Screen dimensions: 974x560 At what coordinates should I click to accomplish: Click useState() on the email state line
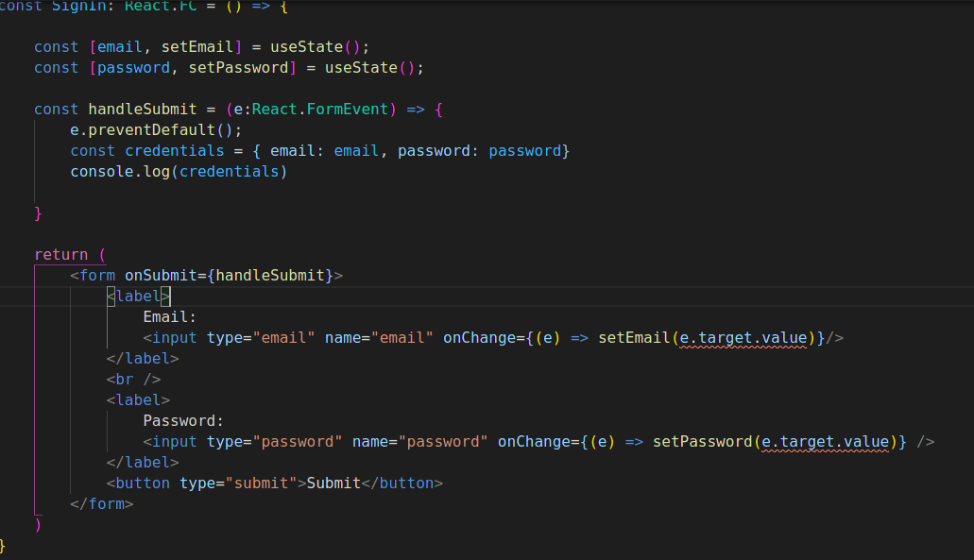[315, 47]
